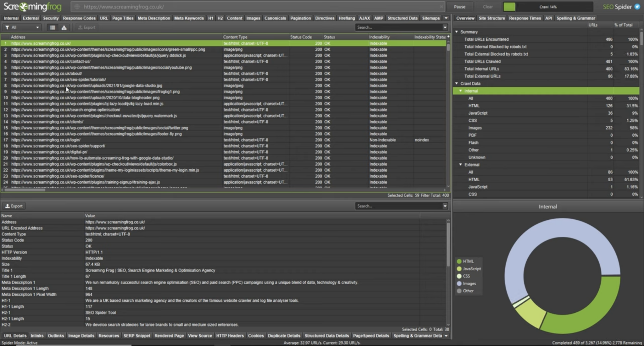Click the upper Export button
Viewport: 644px width, 346px height.
click(86, 28)
